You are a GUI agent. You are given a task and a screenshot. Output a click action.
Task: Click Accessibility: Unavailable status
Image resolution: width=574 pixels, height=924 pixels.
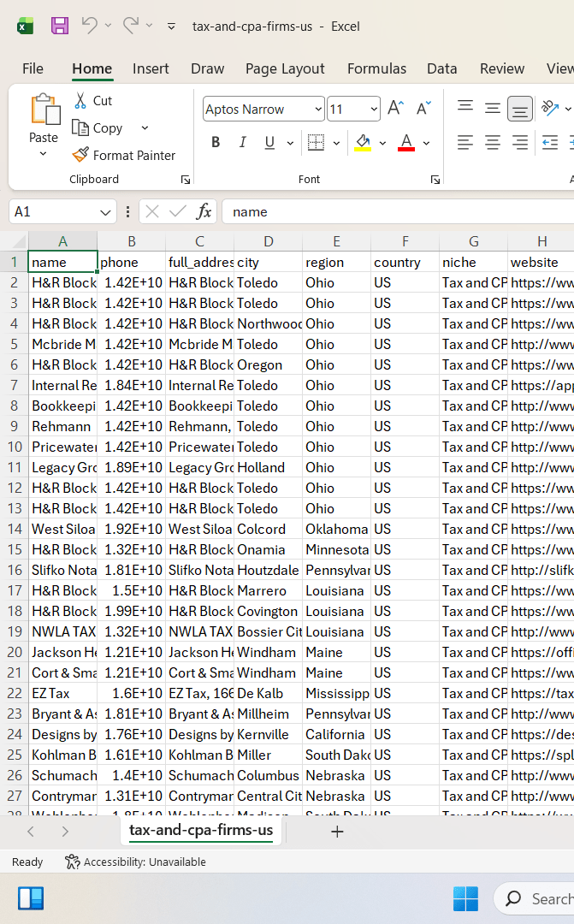[135, 862]
